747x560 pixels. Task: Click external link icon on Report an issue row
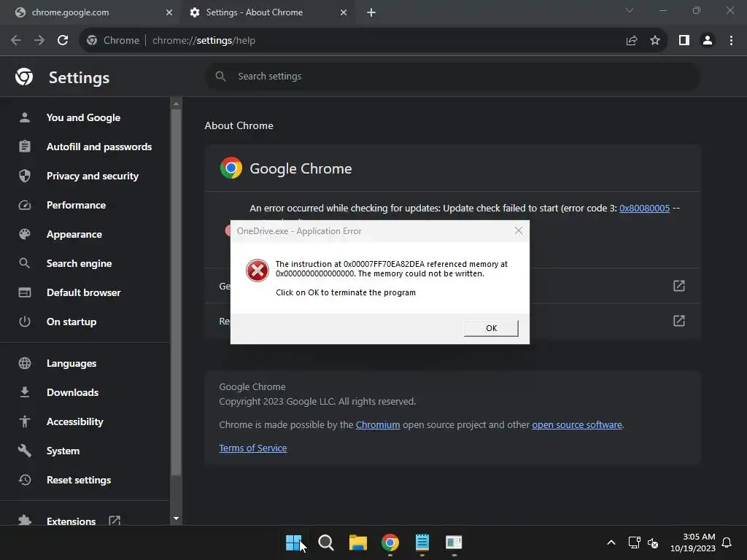(x=679, y=321)
